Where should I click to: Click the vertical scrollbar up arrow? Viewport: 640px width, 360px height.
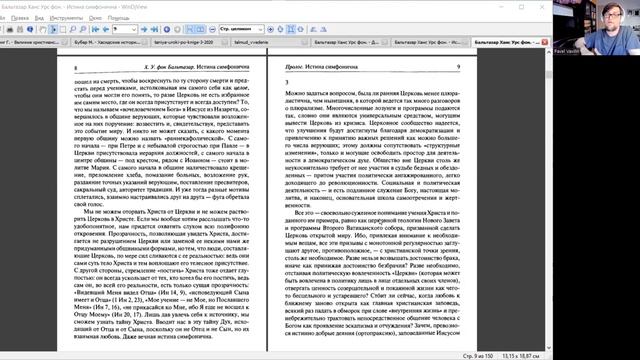point(549,52)
